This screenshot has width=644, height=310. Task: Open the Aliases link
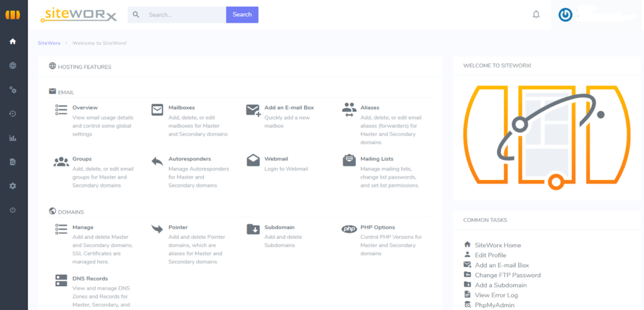pos(370,108)
